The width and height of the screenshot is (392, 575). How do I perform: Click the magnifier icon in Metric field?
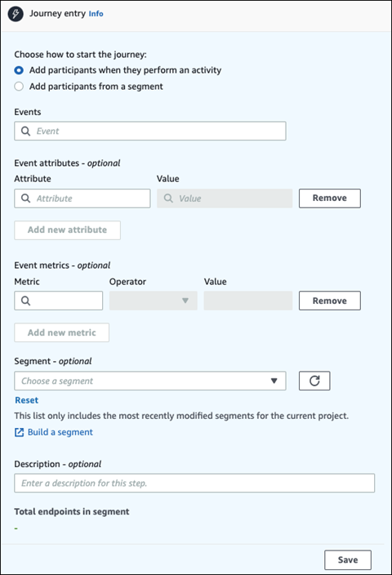[x=25, y=301]
